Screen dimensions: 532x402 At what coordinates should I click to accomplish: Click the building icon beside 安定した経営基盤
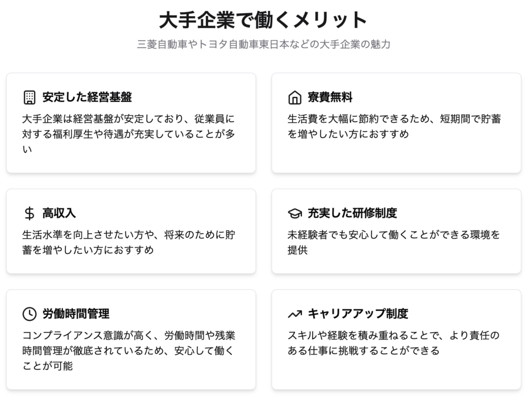coord(30,97)
